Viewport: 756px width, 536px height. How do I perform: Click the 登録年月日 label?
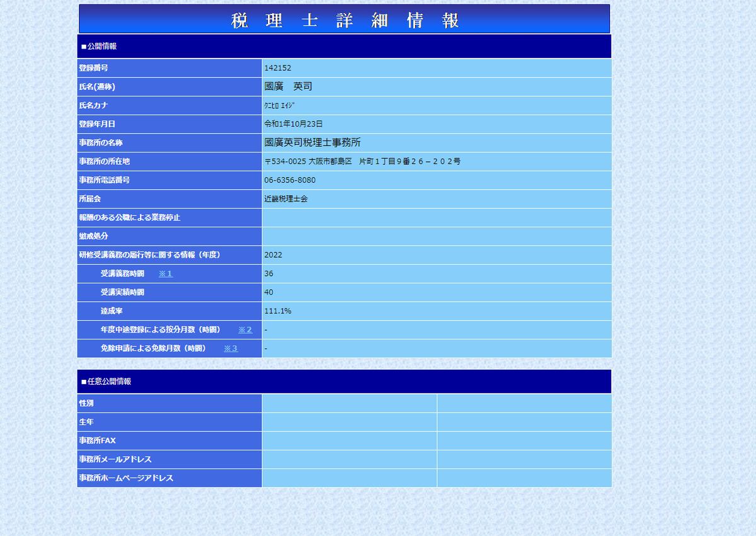(97, 124)
